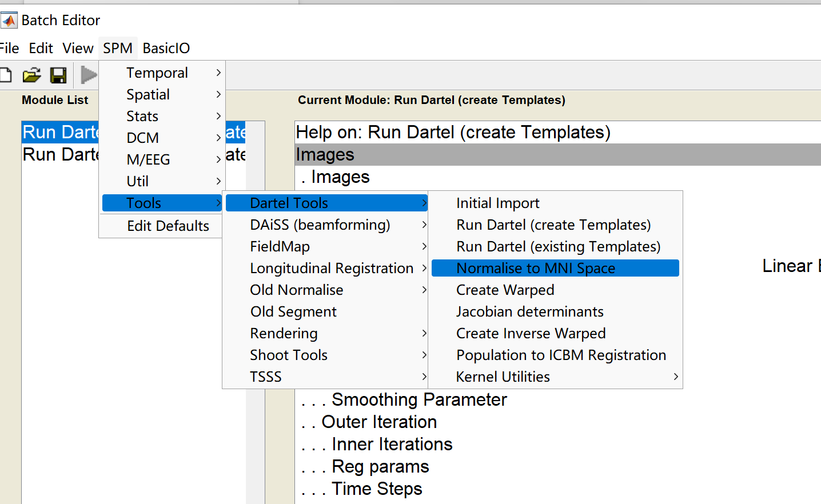Choose Create Inverse Warped menu item
The height and width of the screenshot is (504, 821).
(x=555, y=333)
